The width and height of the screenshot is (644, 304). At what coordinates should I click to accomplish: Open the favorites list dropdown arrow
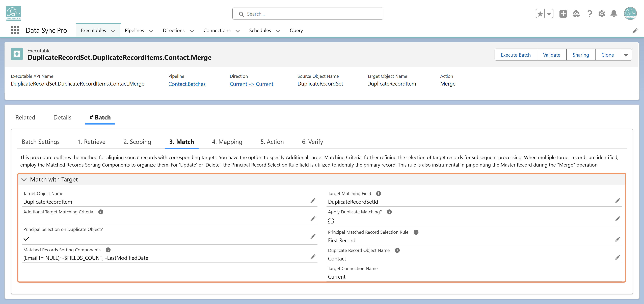(x=549, y=13)
